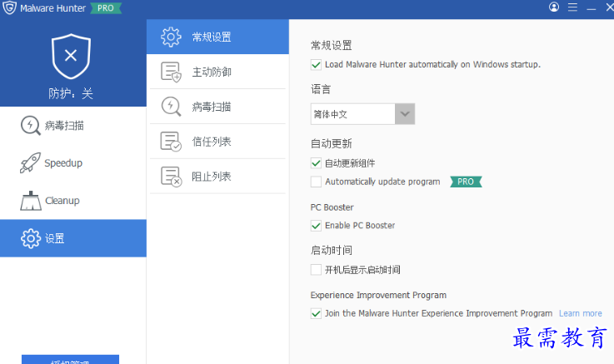Click the 病毒扫描 magnifier icon in settings list
Viewport: 614px width, 364px height.
pyautogui.click(x=171, y=107)
